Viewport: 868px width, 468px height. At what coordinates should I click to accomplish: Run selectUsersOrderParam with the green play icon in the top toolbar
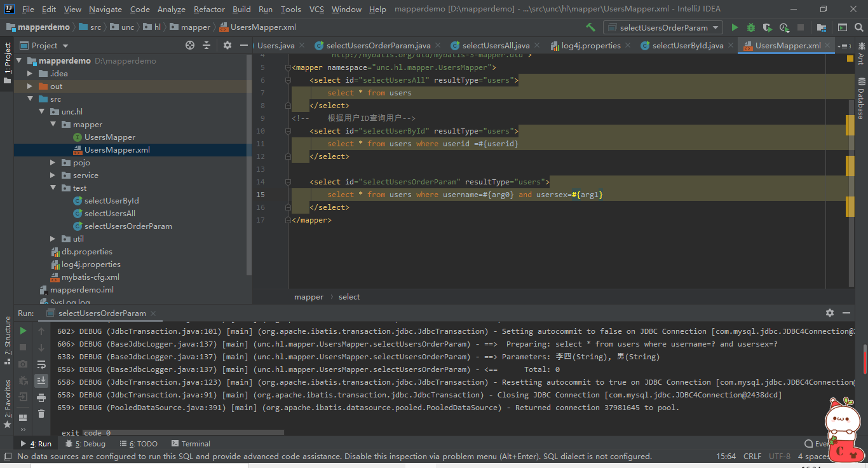click(735, 27)
